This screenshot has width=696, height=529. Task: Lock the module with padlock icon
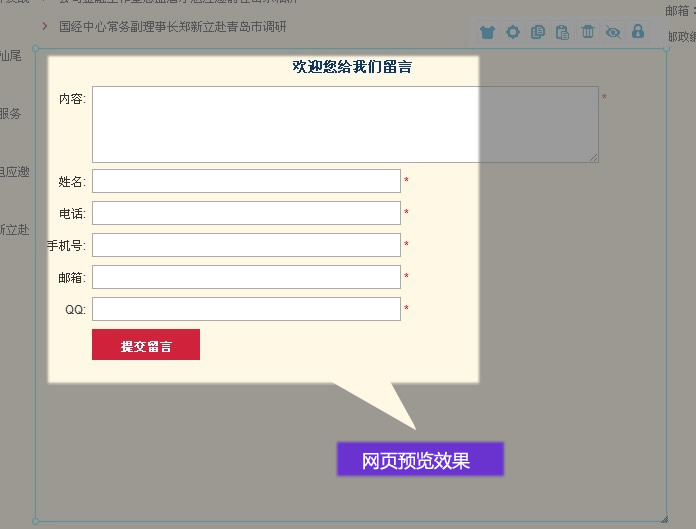[x=638, y=32]
